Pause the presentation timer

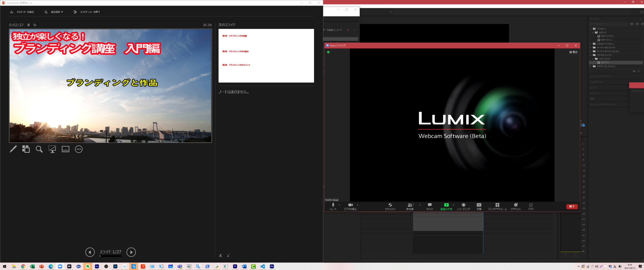coord(28,25)
